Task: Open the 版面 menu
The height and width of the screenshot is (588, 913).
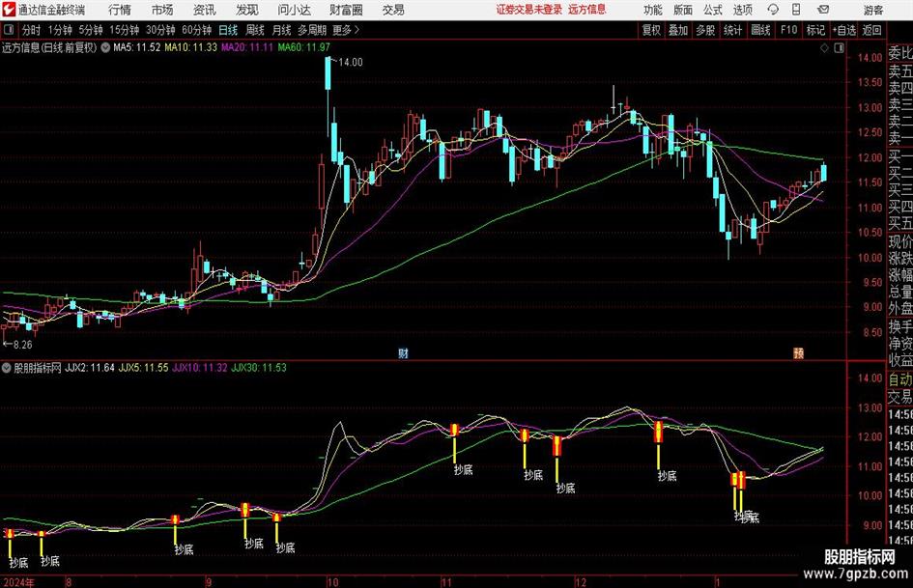Action: click(683, 10)
